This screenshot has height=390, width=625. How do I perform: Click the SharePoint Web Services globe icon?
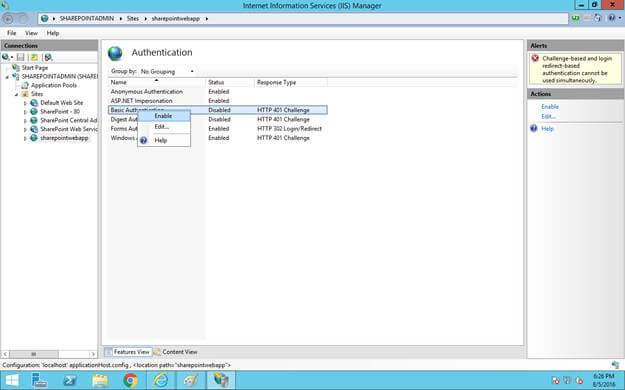(x=34, y=129)
